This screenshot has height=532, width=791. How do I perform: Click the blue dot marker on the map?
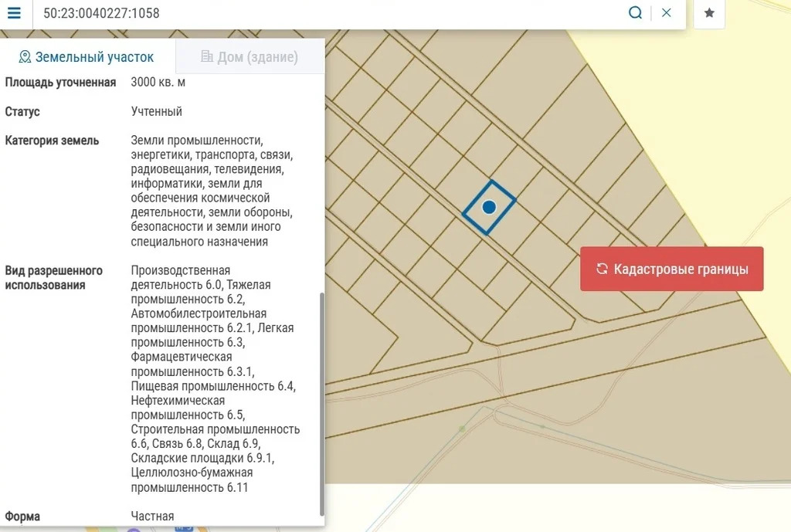(x=488, y=207)
